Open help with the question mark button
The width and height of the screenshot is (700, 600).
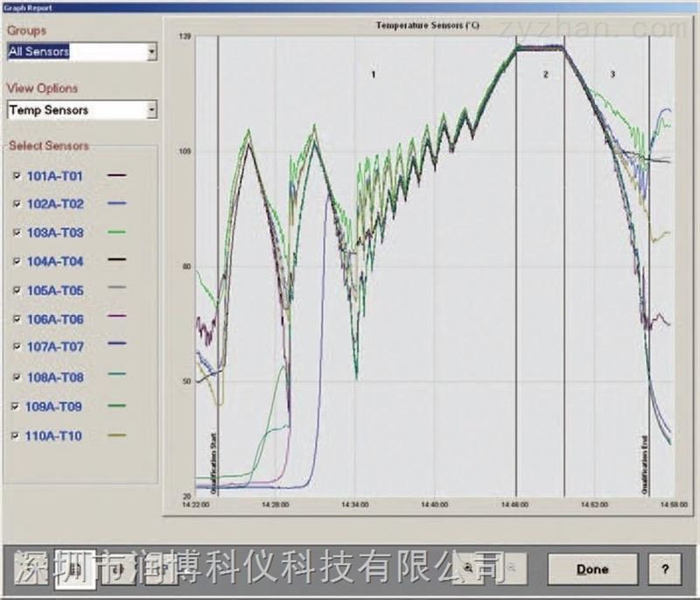(x=665, y=569)
